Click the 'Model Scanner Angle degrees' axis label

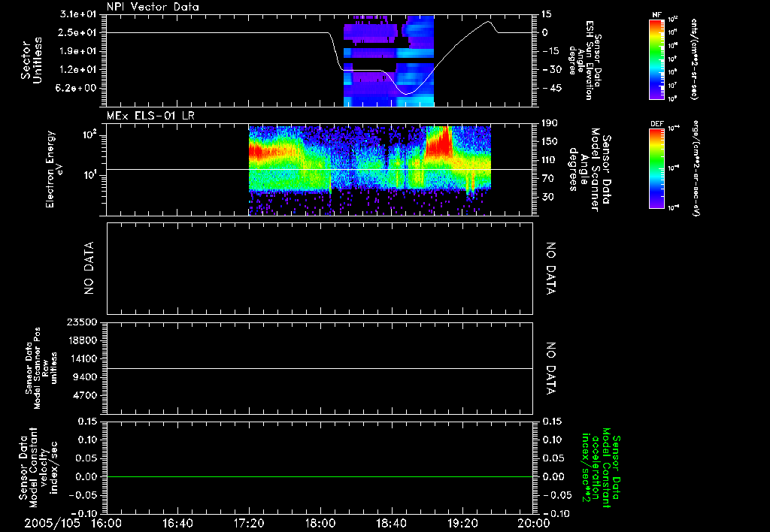click(x=590, y=169)
